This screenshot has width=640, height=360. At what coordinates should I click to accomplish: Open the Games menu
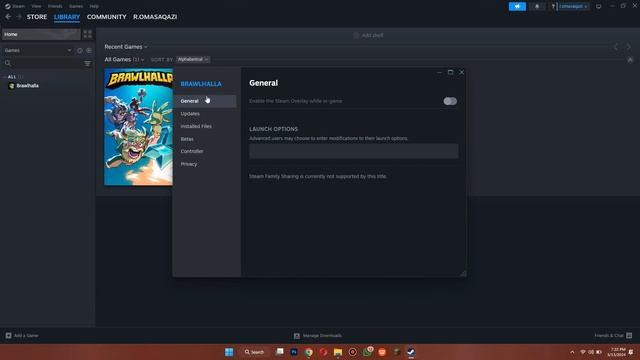76,6
